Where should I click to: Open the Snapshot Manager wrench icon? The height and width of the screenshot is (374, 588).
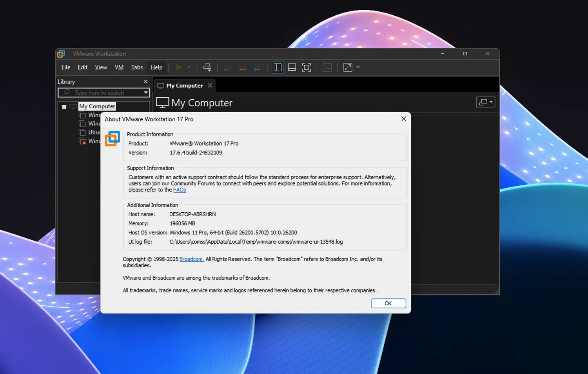click(257, 68)
